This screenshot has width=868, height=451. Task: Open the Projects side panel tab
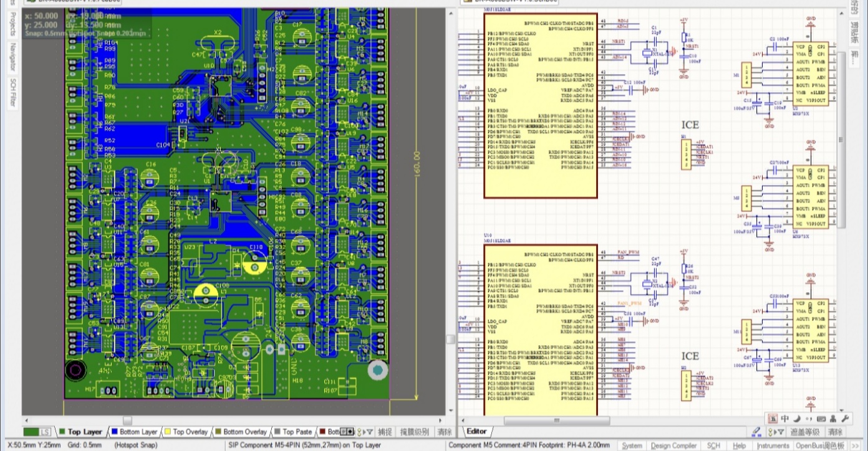pos(12,24)
